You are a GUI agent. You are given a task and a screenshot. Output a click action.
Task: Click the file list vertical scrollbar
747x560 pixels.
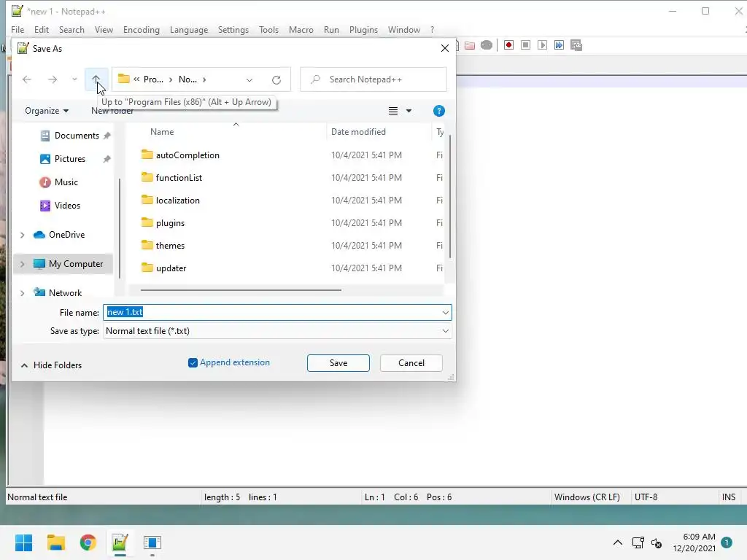[x=449, y=197]
